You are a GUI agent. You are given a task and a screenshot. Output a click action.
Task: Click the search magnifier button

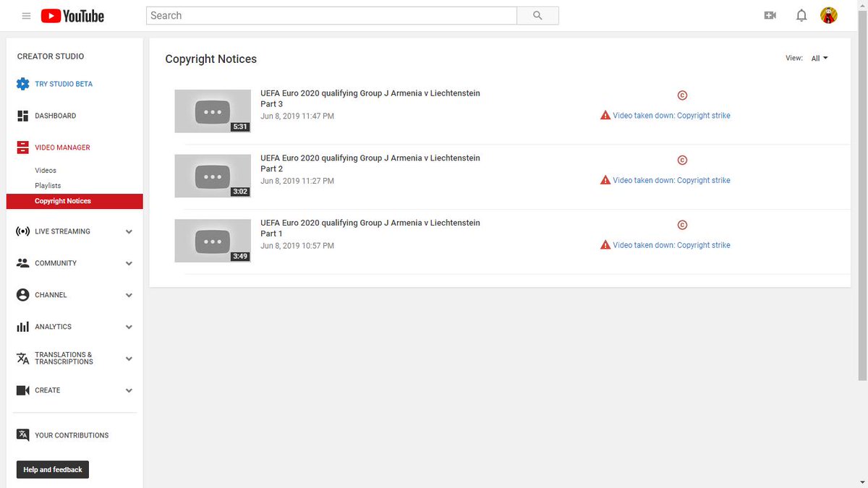[x=537, y=16]
